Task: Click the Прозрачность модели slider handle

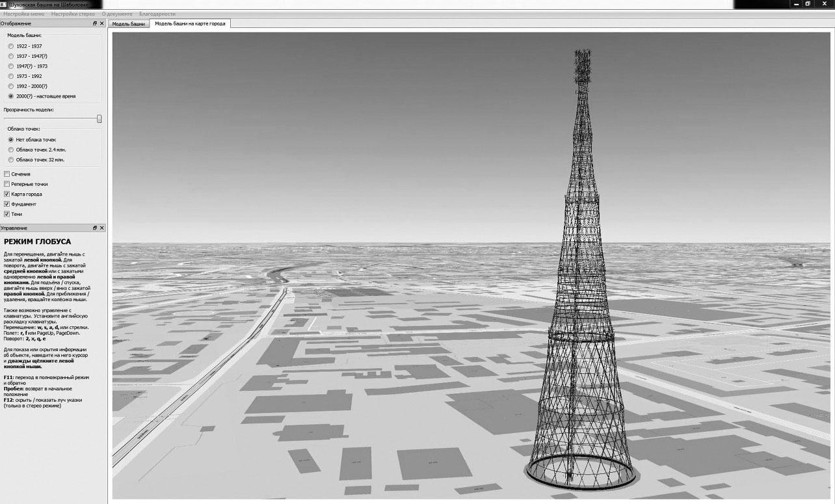Action: click(x=99, y=119)
